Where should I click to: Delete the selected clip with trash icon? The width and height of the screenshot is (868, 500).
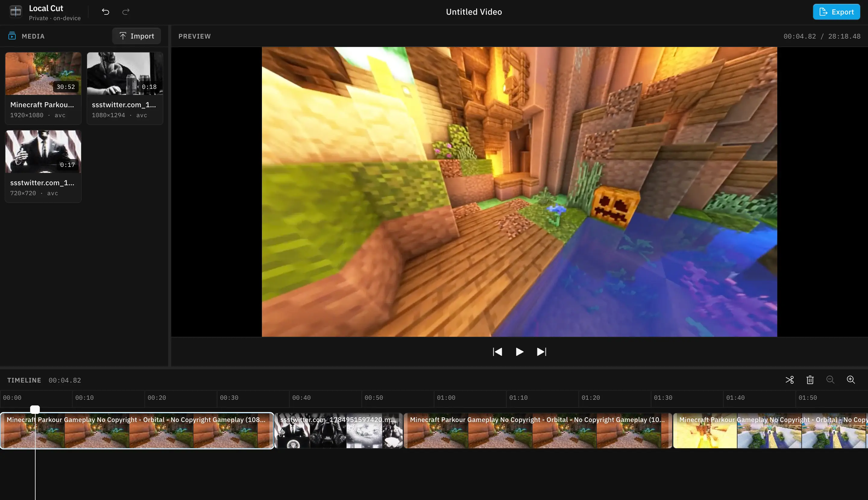click(810, 380)
